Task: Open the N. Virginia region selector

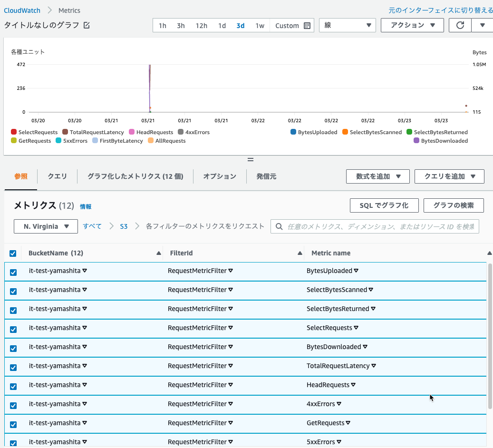Action: pos(46,226)
